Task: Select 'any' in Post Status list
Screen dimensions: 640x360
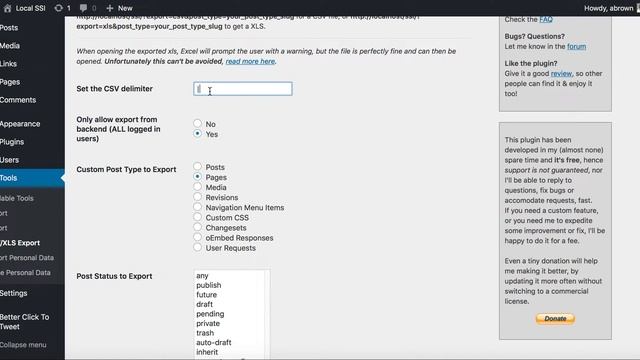Action: point(202,276)
